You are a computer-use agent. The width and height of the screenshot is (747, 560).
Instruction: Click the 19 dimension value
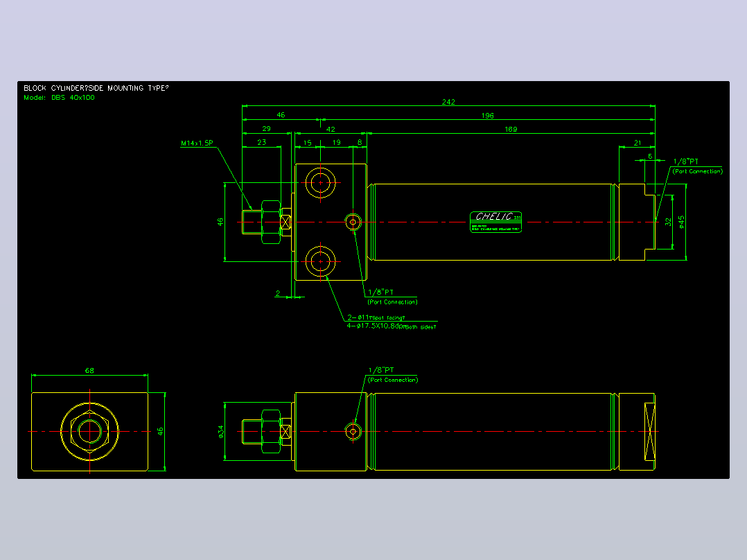tap(336, 142)
